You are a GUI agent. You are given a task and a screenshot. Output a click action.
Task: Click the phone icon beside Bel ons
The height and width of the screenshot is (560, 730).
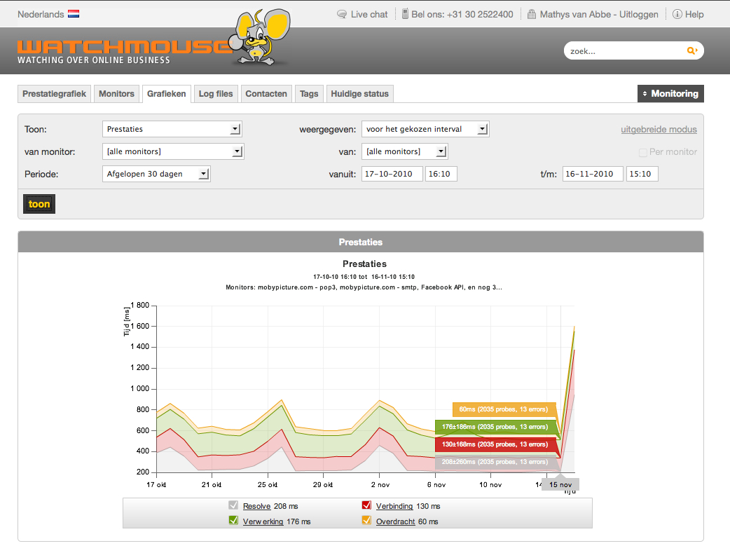point(405,14)
